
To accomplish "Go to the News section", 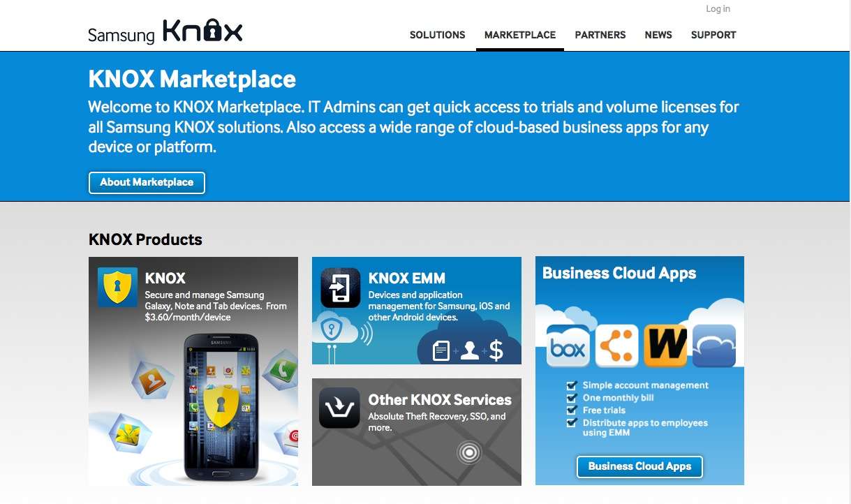I will click(658, 35).
